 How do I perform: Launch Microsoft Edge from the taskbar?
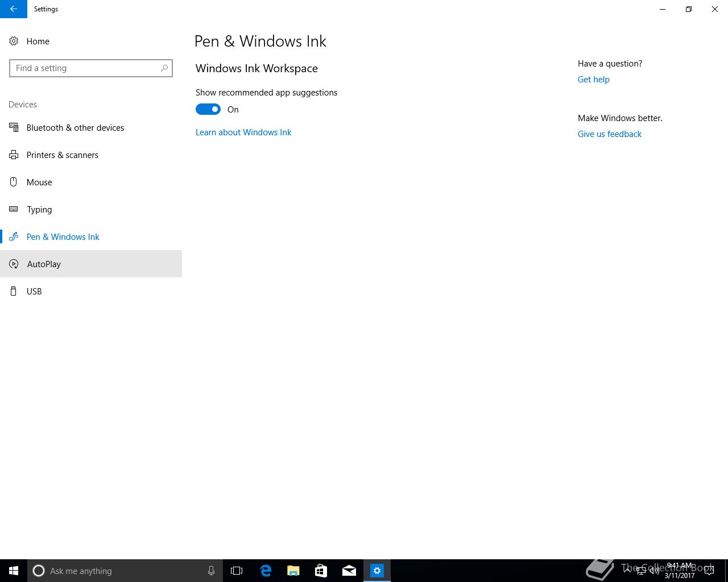click(266, 571)
